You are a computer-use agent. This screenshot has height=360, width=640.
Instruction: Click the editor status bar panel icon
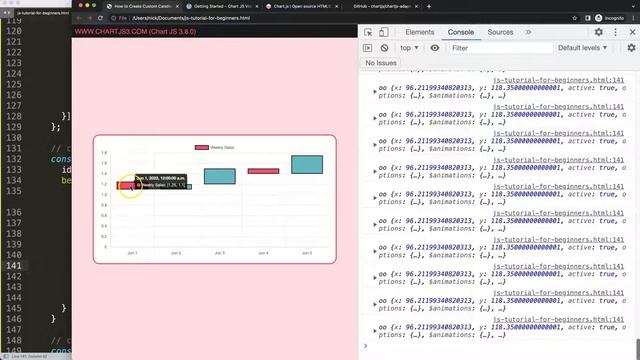pos(5,356)
